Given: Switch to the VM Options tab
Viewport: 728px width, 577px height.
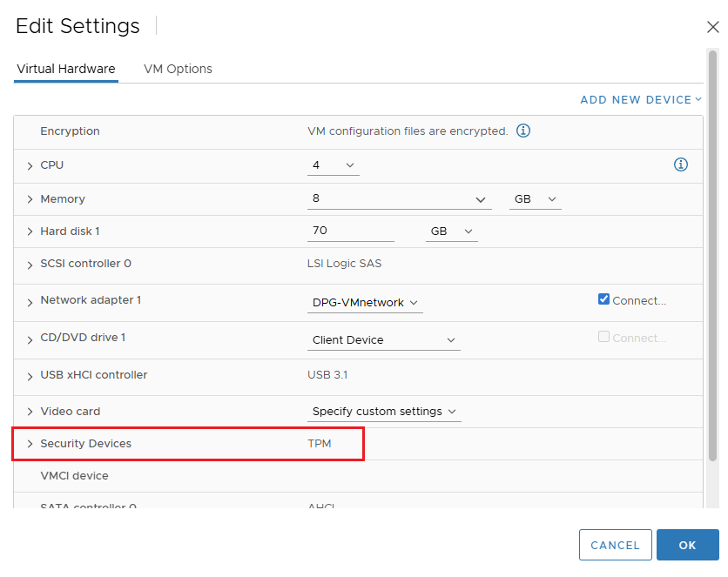Looking at the screenshot, I should (178, 69).
